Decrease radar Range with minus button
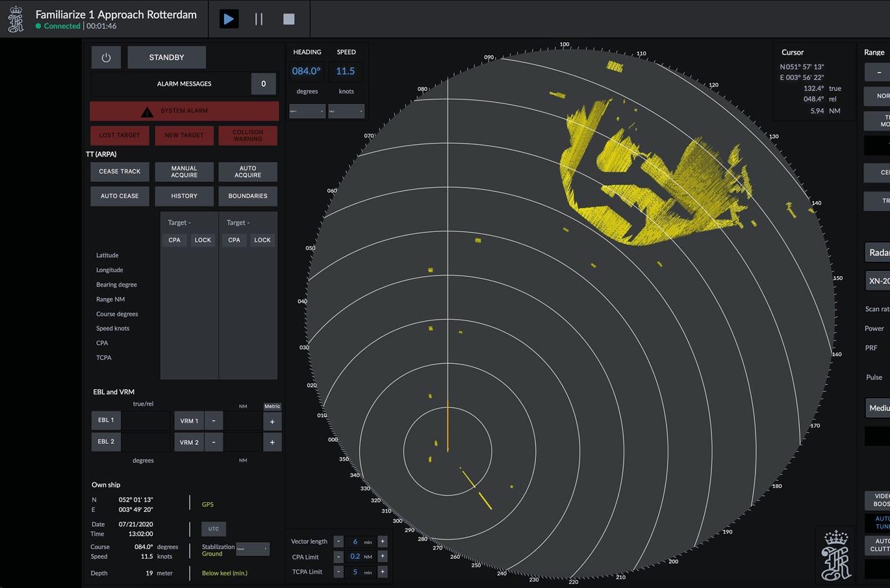 pyautogui.click(x=879, y=72)
